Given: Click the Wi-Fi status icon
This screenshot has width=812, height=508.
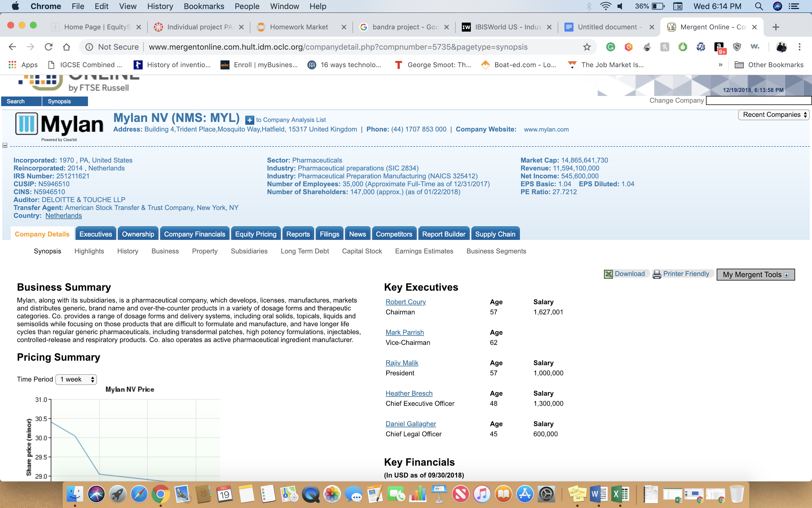Looking at the screenshot, I should [x=606, y=6].
